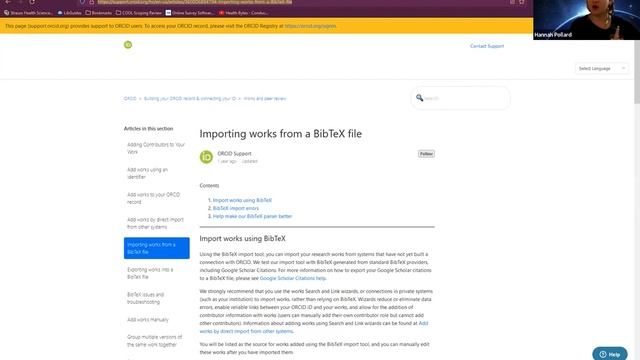The width and height of the screenshot is (640, 360).
Task: Open 'Add works to your ORCID record' article
Action: [x=153, y=198]
